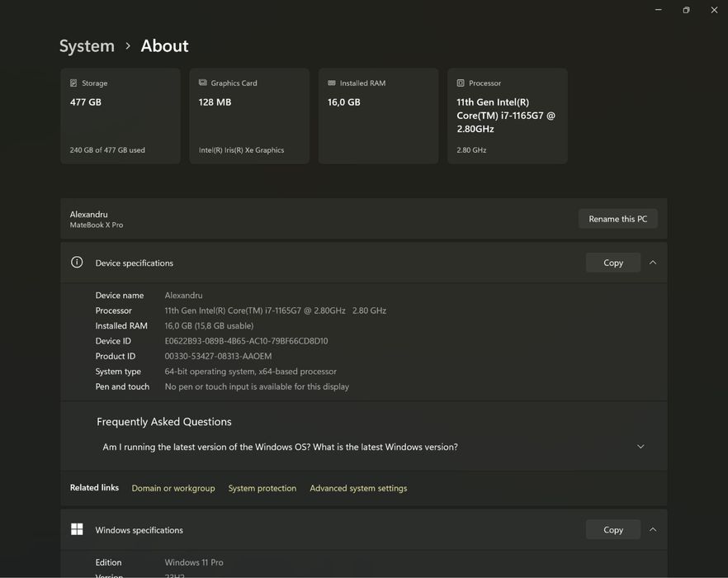Click the Device specifications info icon
Screen dimensions: 728x578
pos(77,263)
